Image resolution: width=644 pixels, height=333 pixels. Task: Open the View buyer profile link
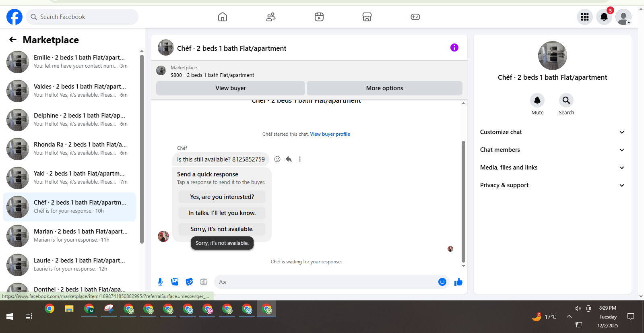pyautogui.click(x=330, y=134)
